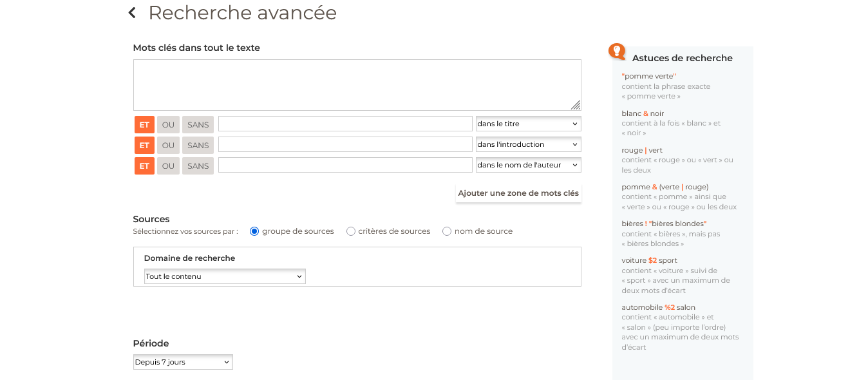The height and width of the screenshot is (380, 868).
Task: Click the Astuces de recherche title
Action: click(683, 58)
